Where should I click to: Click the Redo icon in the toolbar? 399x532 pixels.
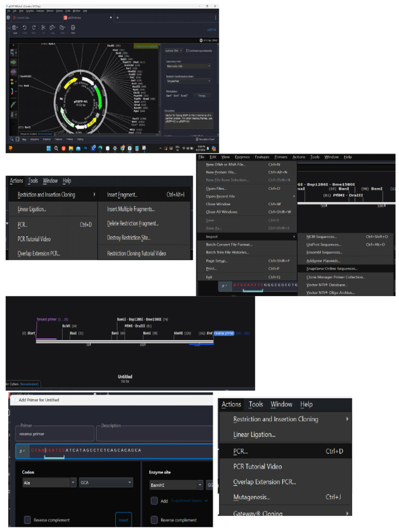point(34,28)
